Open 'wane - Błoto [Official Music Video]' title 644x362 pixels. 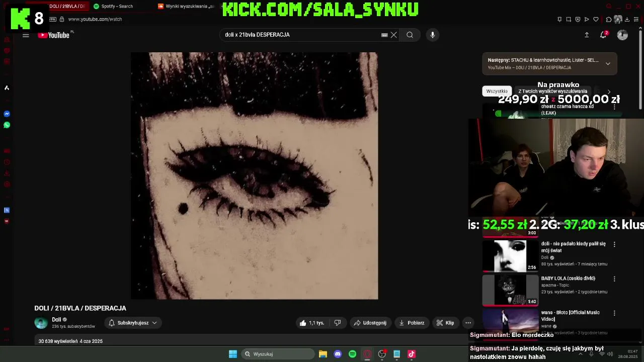[570, 316]
